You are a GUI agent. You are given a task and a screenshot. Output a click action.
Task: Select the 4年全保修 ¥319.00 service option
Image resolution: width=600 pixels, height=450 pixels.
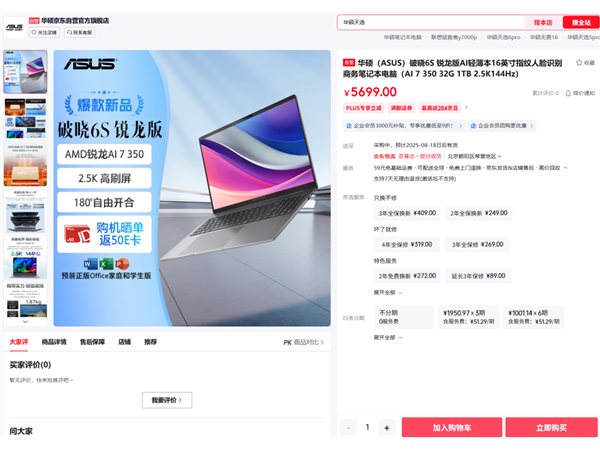[x=407, y=245]
